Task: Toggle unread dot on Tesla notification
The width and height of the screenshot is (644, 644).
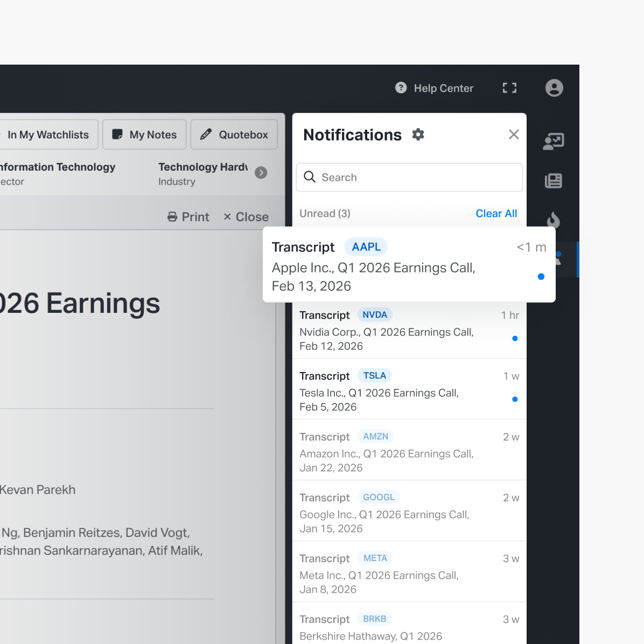Action: pyautogui.click(x=515, y=400)
